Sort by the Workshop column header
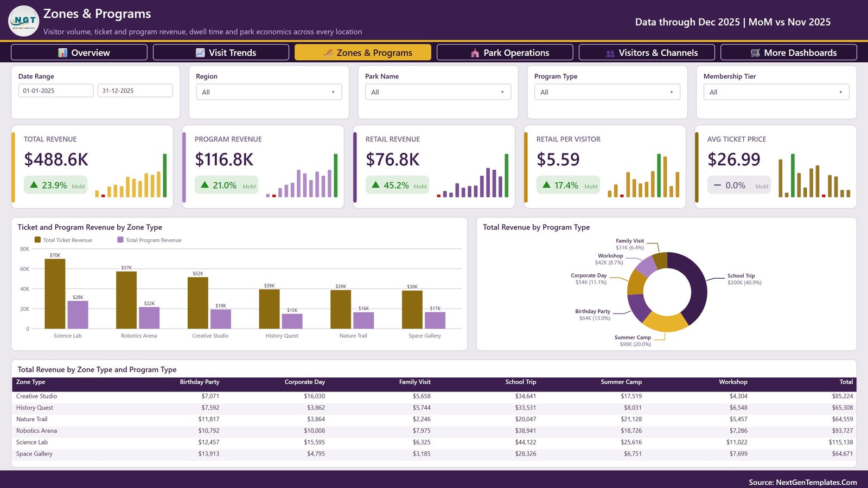This screenshot has height=488, width=868. 733,382
